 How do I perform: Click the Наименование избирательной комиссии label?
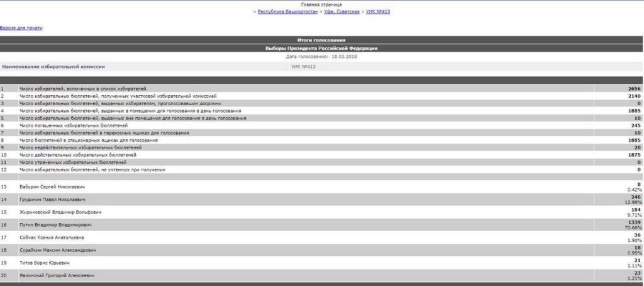coord(53,66)
